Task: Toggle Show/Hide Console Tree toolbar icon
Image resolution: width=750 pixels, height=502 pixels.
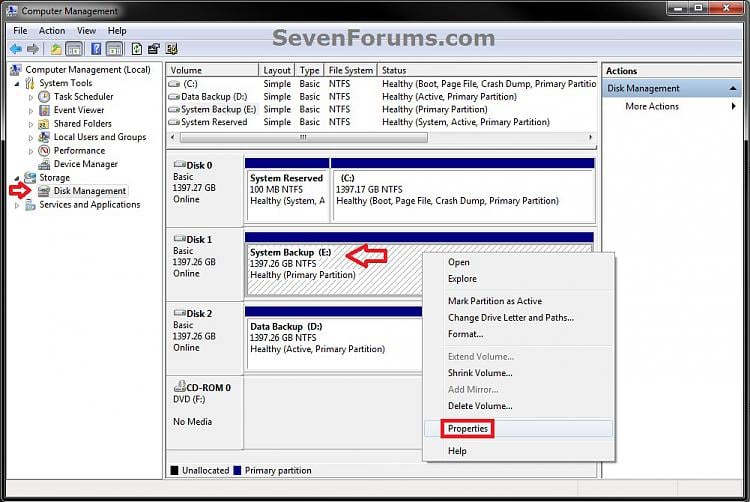Action: tap(74, 49)
